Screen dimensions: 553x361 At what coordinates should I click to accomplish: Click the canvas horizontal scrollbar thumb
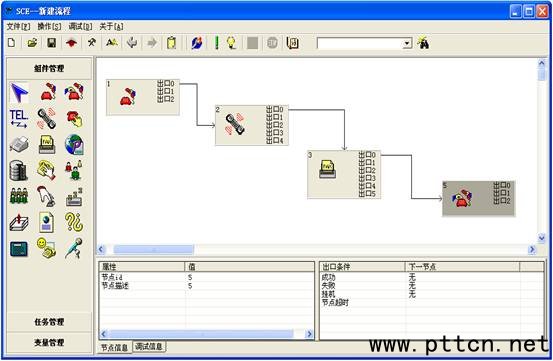tap(153, 250)
